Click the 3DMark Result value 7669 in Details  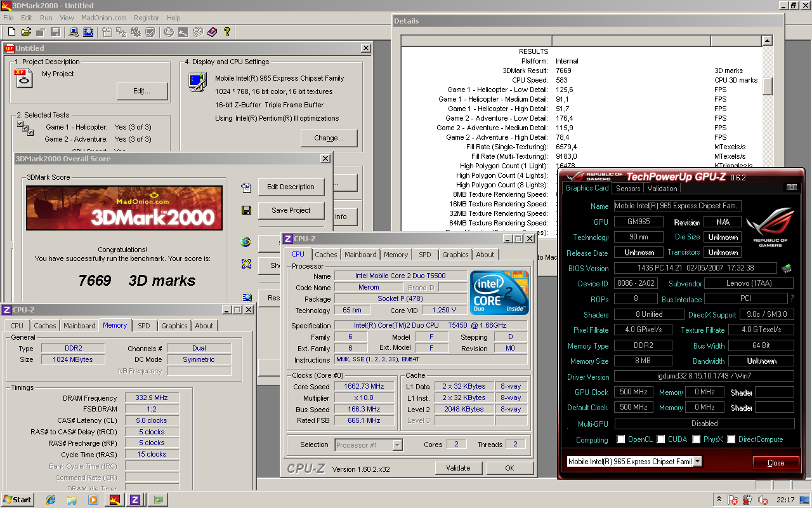[x=563, y=70]
